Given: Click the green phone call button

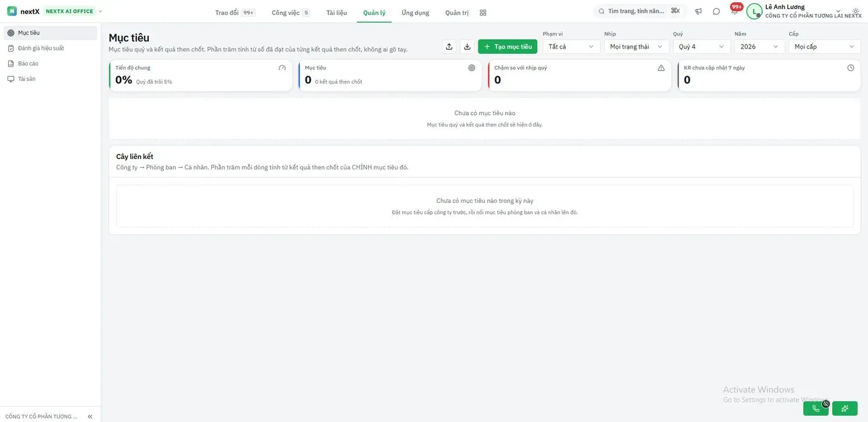Looking at the screenshot, I should coord(816,409).
